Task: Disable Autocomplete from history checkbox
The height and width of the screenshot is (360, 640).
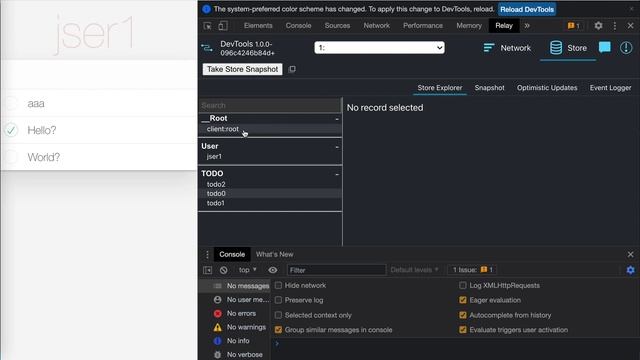Action: point(462,315)
